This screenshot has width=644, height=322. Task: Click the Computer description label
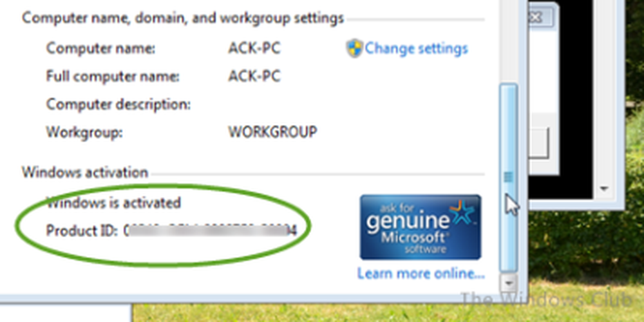click(118, 104)
